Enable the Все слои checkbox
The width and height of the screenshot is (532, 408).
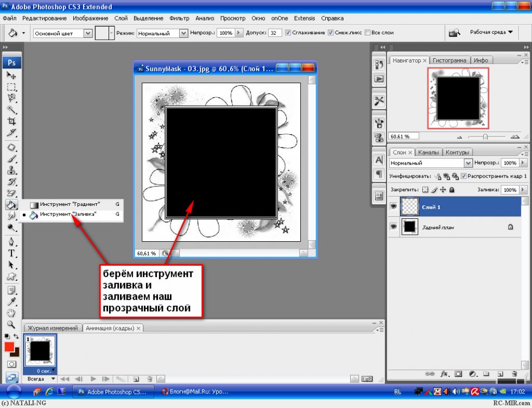pyautogui.click(x=367, y=33)
